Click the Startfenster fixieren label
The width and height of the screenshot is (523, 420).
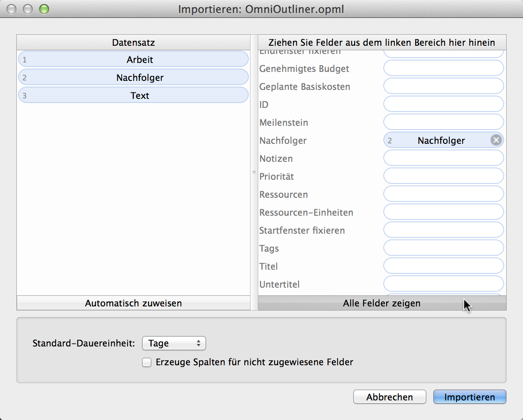[302, 230]
